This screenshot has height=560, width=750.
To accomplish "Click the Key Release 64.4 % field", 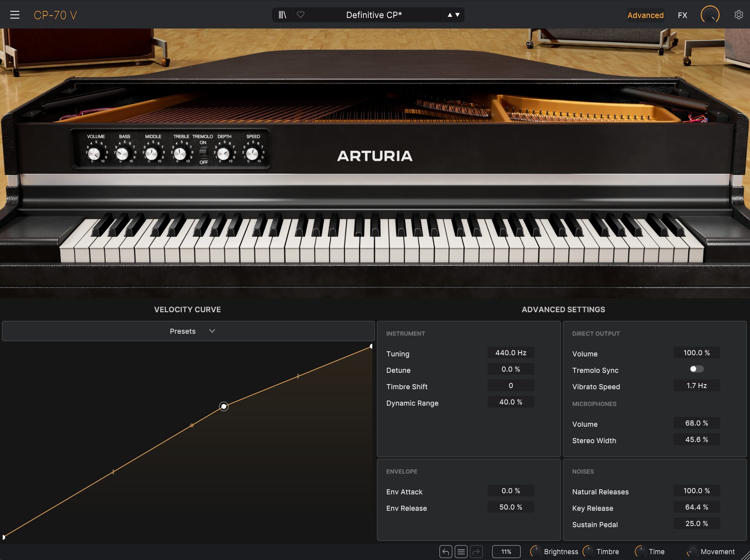I will tap(696, 507).
